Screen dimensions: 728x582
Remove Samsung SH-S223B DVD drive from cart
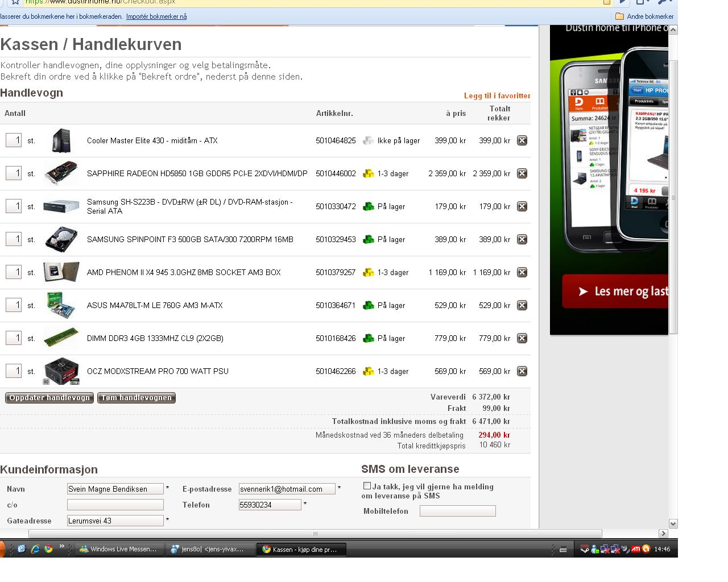(522, 206)
